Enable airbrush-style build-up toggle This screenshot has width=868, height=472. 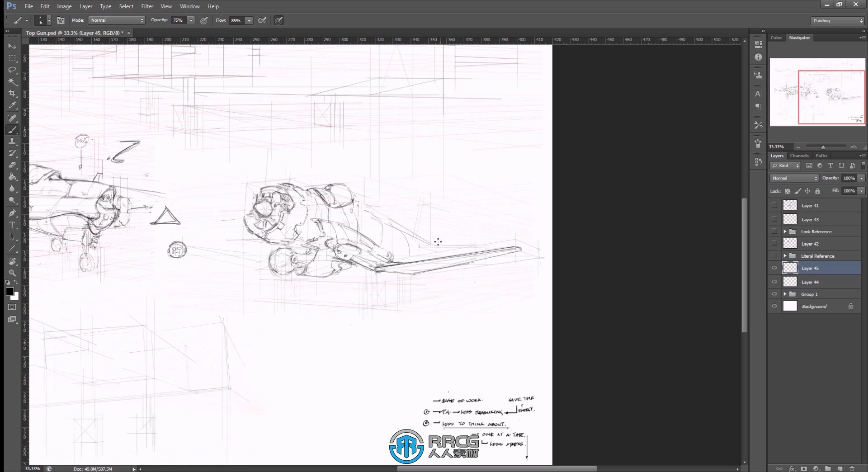click(x=262, y=20)
